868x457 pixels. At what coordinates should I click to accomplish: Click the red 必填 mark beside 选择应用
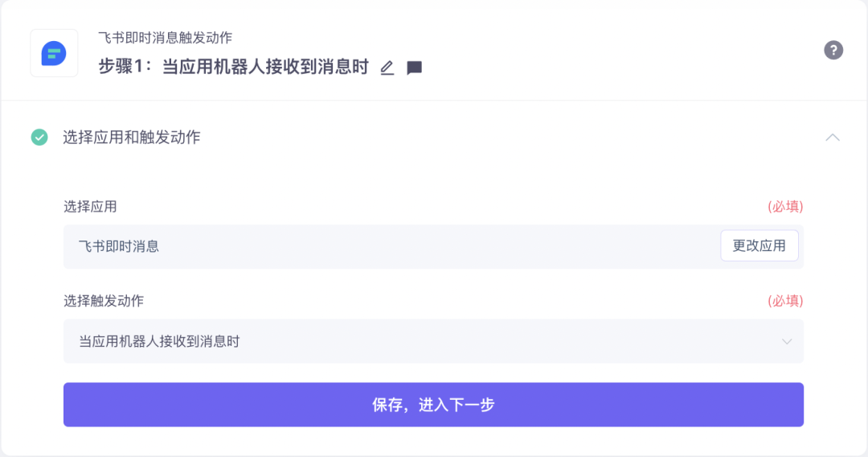click(785, 207)
